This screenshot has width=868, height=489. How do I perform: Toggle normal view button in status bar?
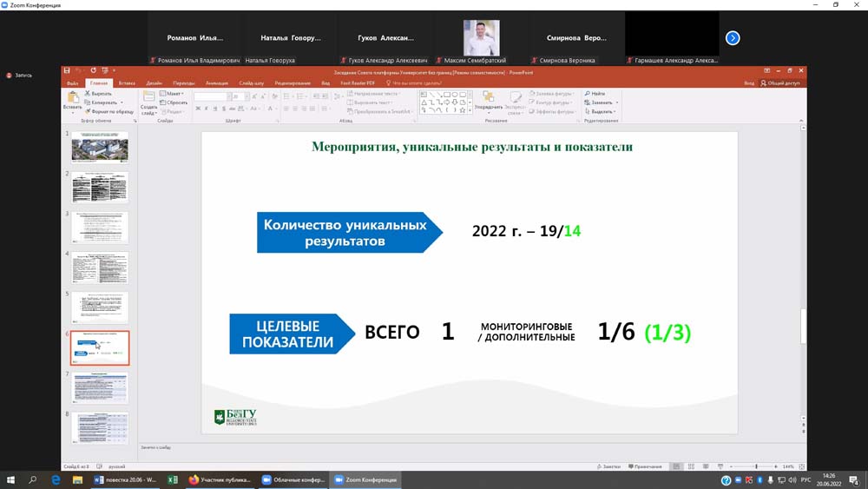[x=676, y=466]
